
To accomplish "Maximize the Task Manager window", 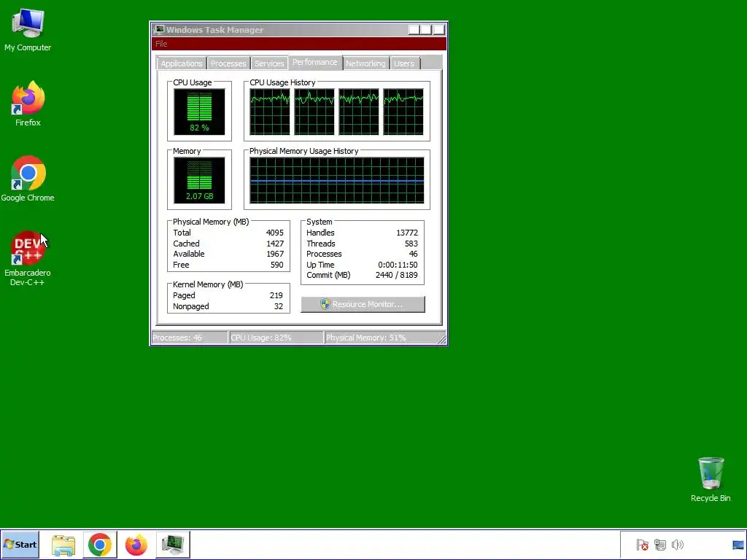I will 426,29.
